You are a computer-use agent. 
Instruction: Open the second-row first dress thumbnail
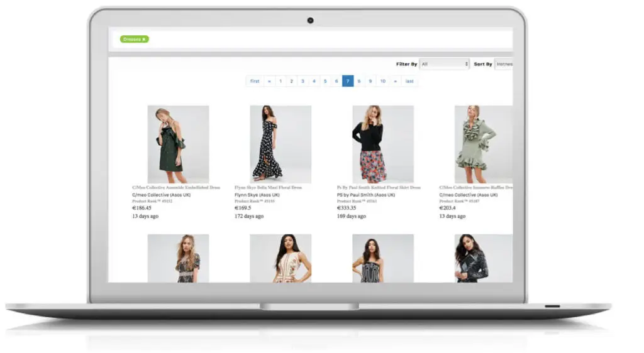point(178,258)
